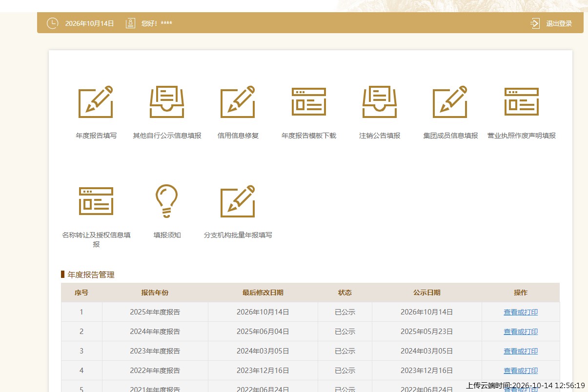Click the 公示日期 column header
The image size is (588, 392).
pos(427,293)
